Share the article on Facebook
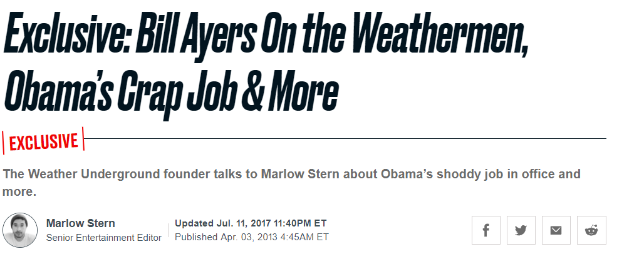 [486, 230]
